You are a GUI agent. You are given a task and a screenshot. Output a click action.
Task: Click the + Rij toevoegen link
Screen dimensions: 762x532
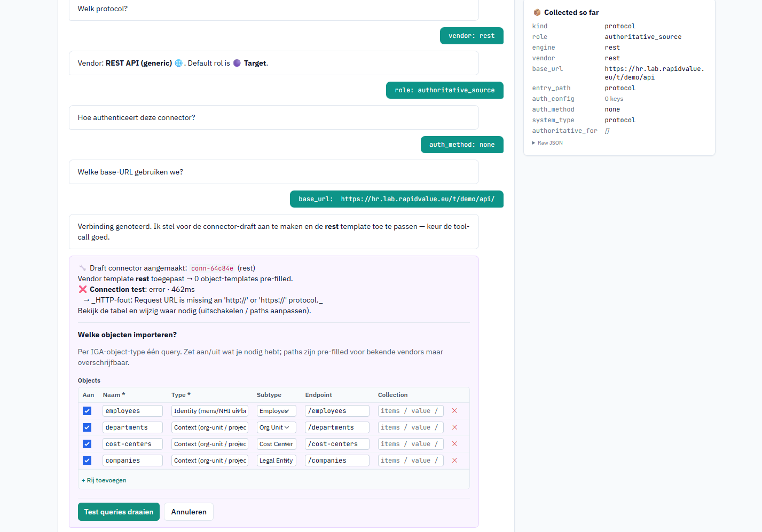click(x=104, y=480)
